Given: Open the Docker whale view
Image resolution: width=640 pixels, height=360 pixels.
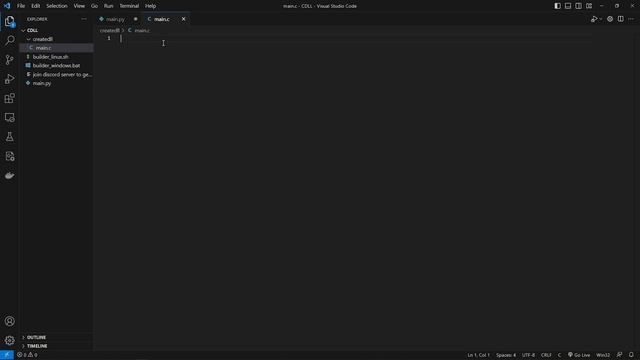Looking at the screenshot, I should (9, 176).
